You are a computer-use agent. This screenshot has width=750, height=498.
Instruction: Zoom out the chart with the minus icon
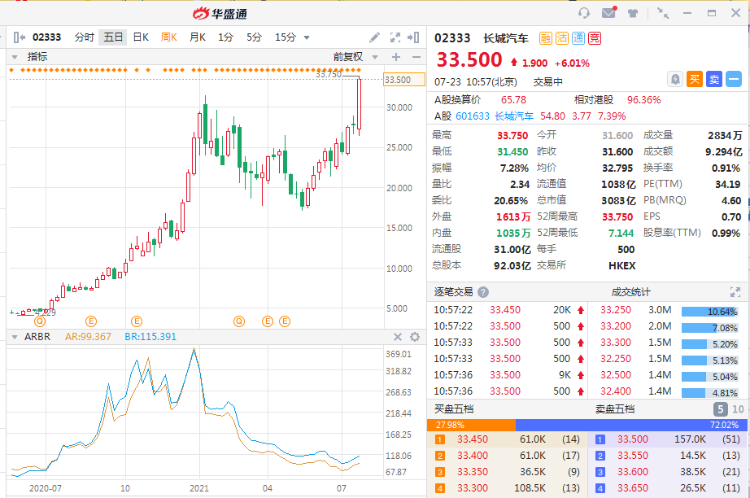(416, 57)
